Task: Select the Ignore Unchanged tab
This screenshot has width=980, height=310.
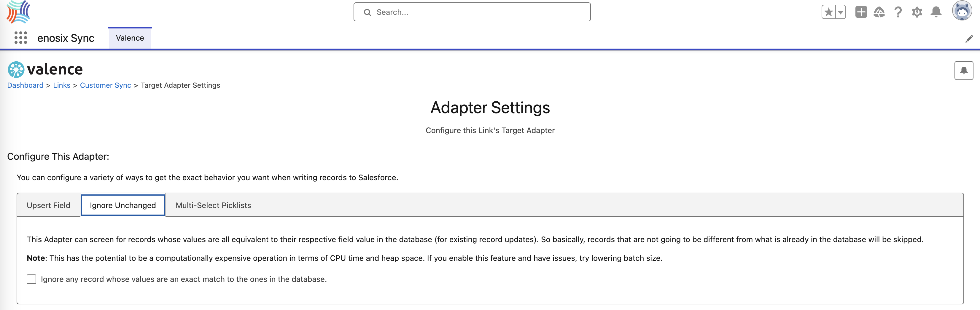Action: (x=122, y=205)
